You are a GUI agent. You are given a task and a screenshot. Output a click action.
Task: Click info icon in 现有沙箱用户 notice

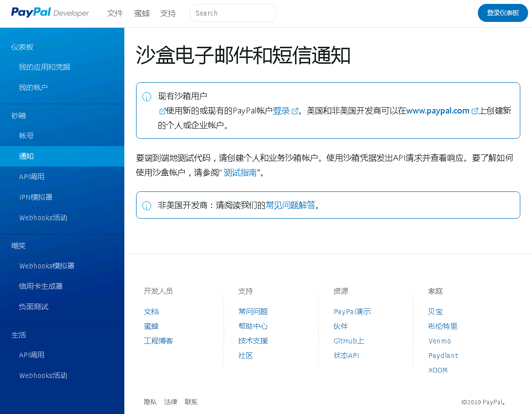click(147, 97)
